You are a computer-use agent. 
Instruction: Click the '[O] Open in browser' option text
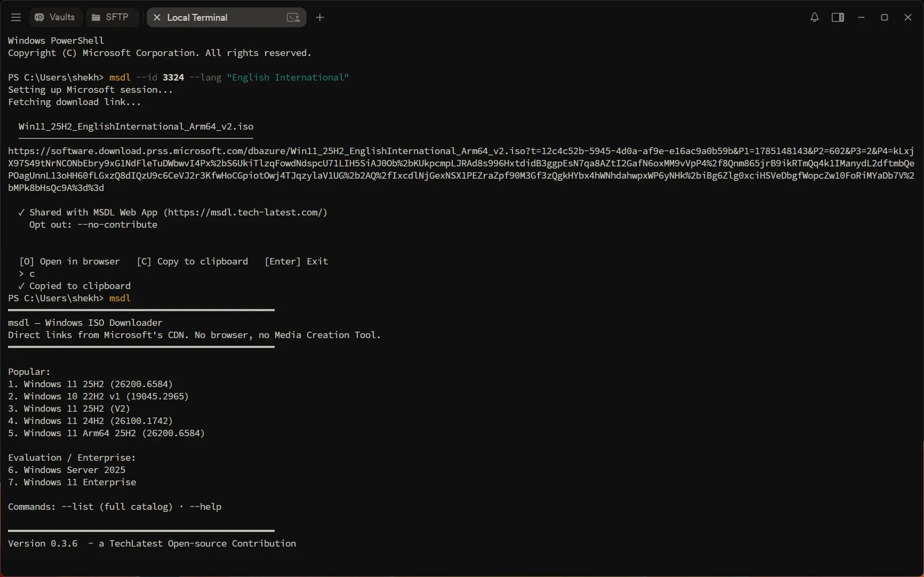[x=69, y=261]
